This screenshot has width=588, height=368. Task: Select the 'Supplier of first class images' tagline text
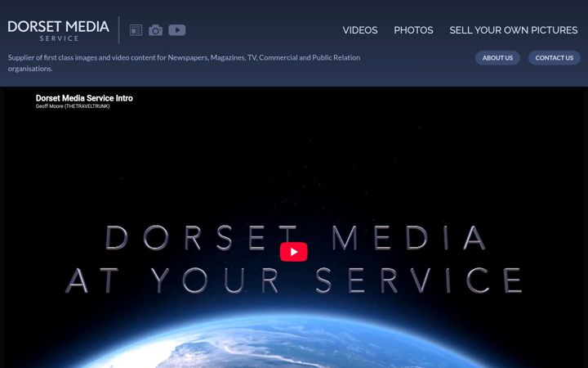pyautogui.click(x=184, y=63)
